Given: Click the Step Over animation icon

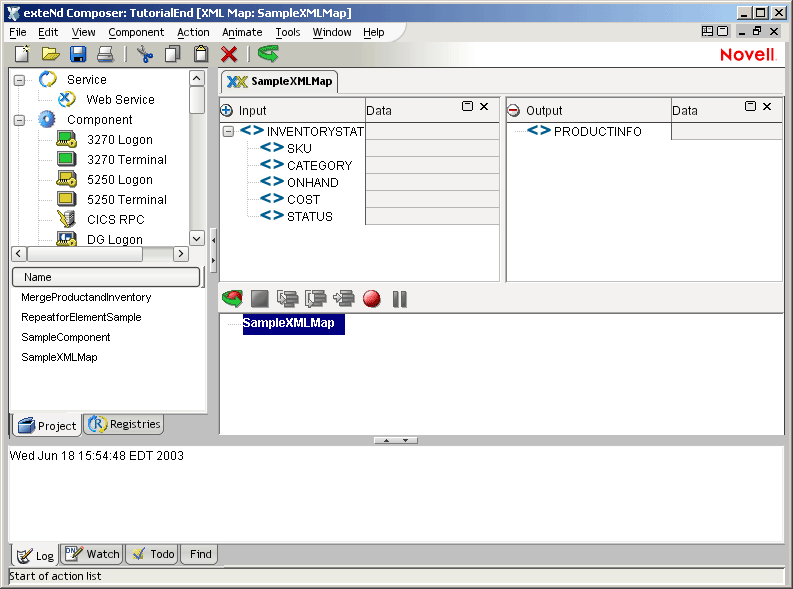Looking at the screenshot, I should [x=316, y=299].
